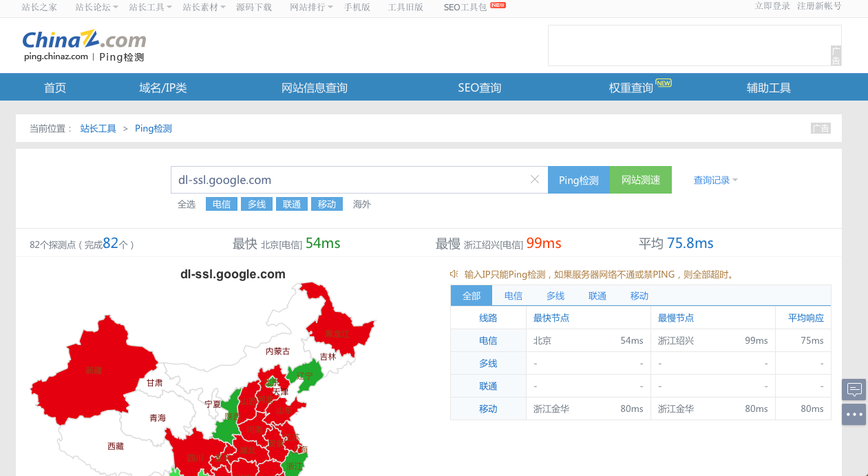Image resolution: width=868 pixels, height=476 pixels.
Task: Click the 新疆 region on the map
Action: [x=94, y=371]
